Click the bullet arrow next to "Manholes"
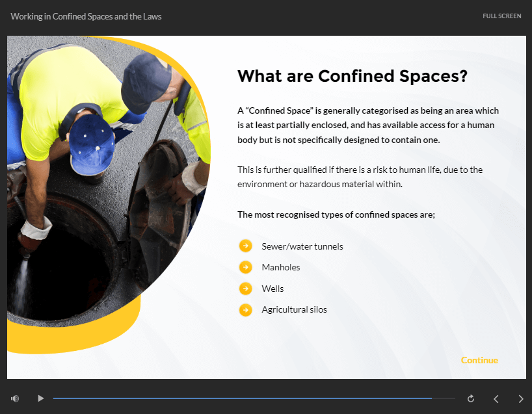The height and width of the screenshot is (414, 532). coord(245,267)
